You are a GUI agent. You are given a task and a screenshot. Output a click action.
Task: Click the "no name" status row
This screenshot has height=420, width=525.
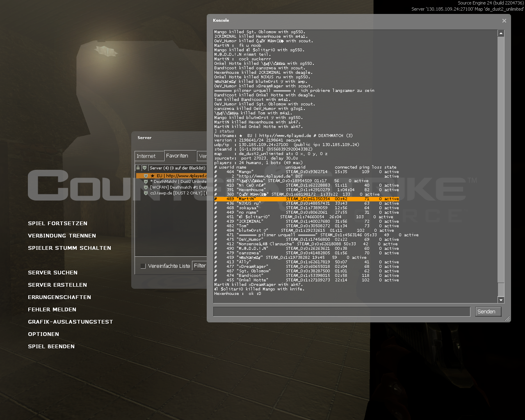[306, 212]
